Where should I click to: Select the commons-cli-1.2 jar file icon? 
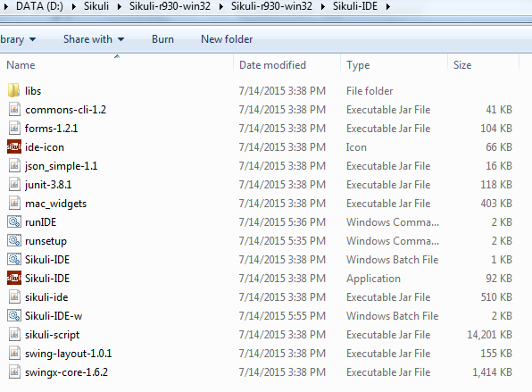tap(14, 109)
